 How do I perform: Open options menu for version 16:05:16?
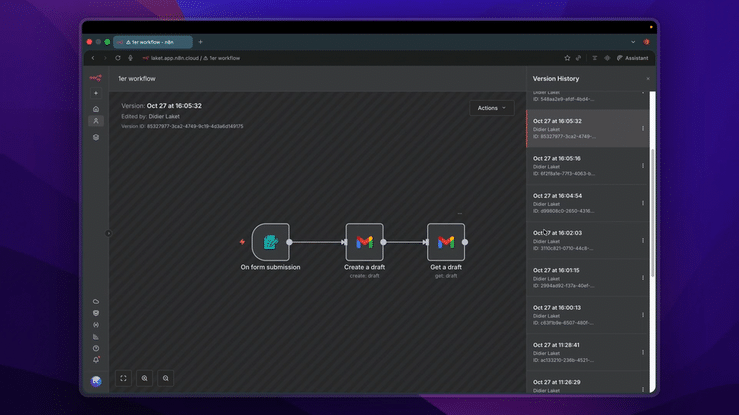click(x=643, y=166)
